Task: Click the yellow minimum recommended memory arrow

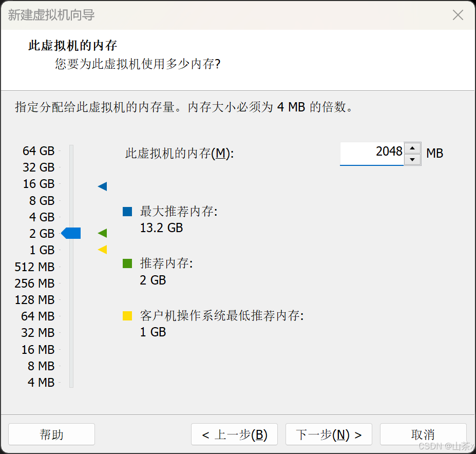Action: (102, 250)
